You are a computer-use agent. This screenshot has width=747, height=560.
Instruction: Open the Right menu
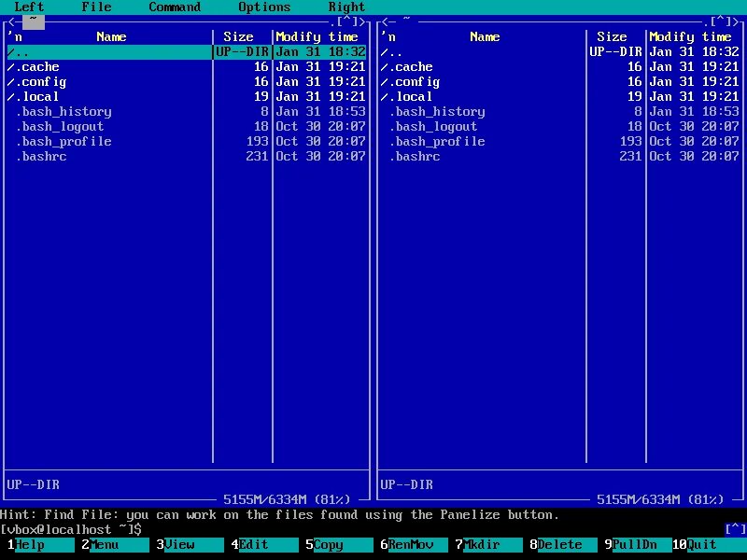coord(346,7)
